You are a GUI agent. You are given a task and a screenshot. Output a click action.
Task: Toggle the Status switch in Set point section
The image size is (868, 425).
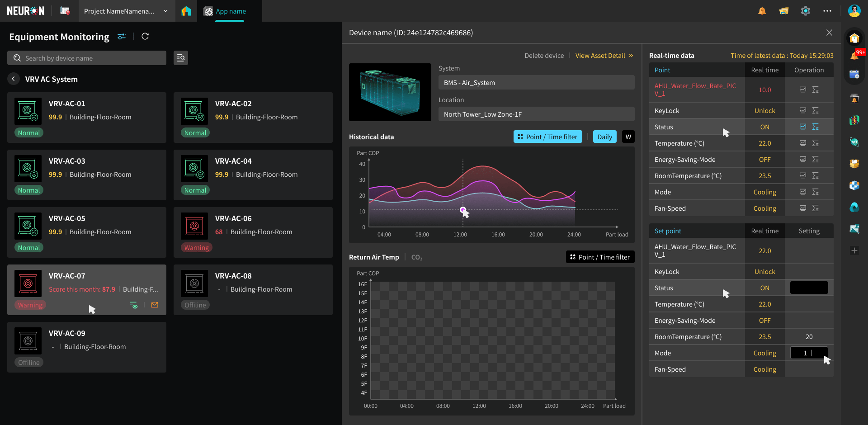click(809, 288)
